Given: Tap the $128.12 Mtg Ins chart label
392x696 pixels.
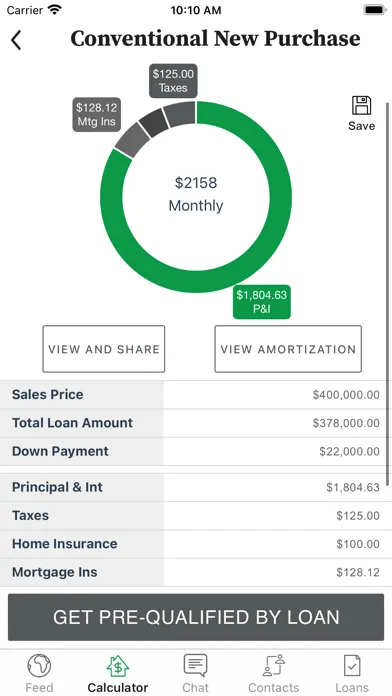Looking at the screenshot, I should [x=97, y=115].
